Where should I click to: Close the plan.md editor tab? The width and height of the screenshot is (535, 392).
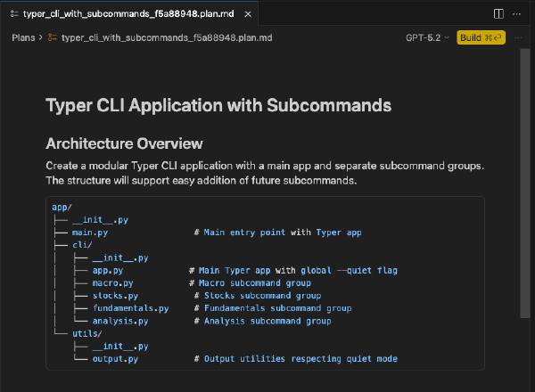coord(248,14)
